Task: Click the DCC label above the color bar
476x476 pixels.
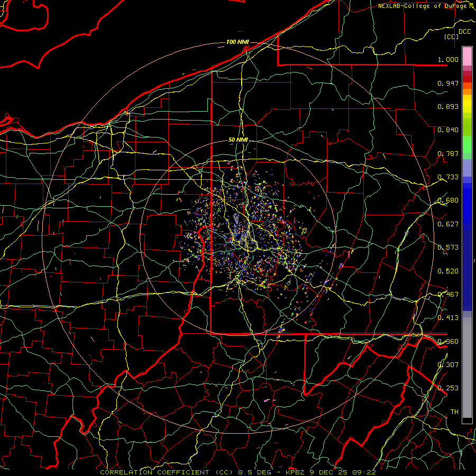Action: click(464, 32)
